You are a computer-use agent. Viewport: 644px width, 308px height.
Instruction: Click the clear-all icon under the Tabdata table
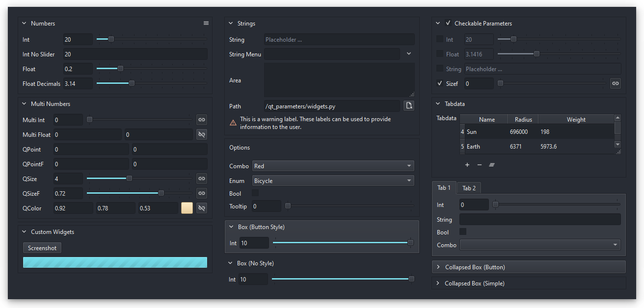[x=491, y=165]
